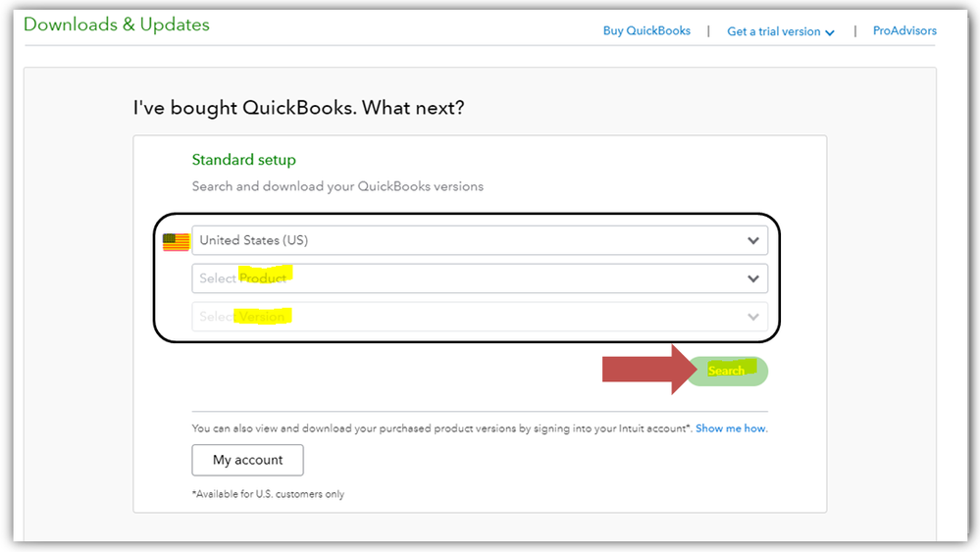Screen dimensions: 980x552
Task: Click the Standard setup heading
Action: point(243,160)
